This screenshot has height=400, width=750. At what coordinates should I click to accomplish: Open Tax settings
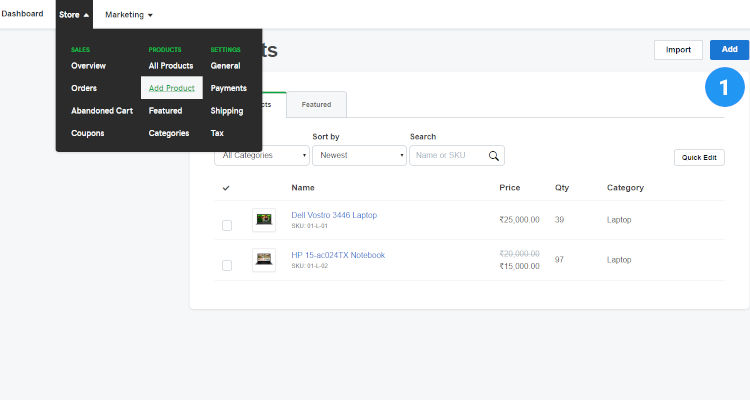click(x=217, y=133)
